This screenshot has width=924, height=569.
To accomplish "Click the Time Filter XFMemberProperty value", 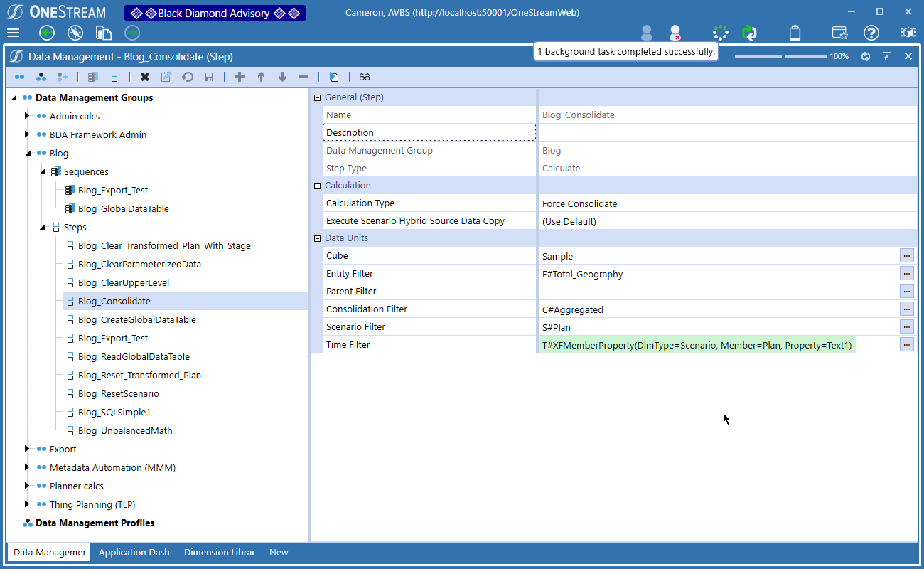I will click(697, 345).
